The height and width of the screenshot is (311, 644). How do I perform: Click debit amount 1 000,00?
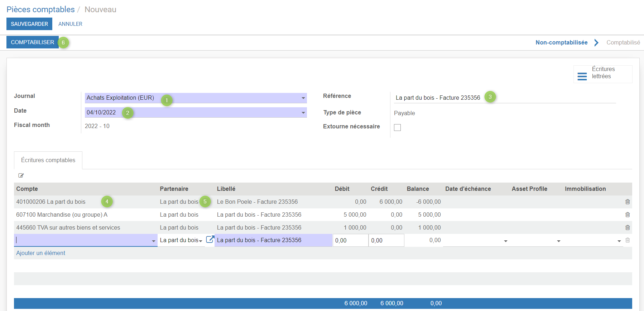click(355, 227)
